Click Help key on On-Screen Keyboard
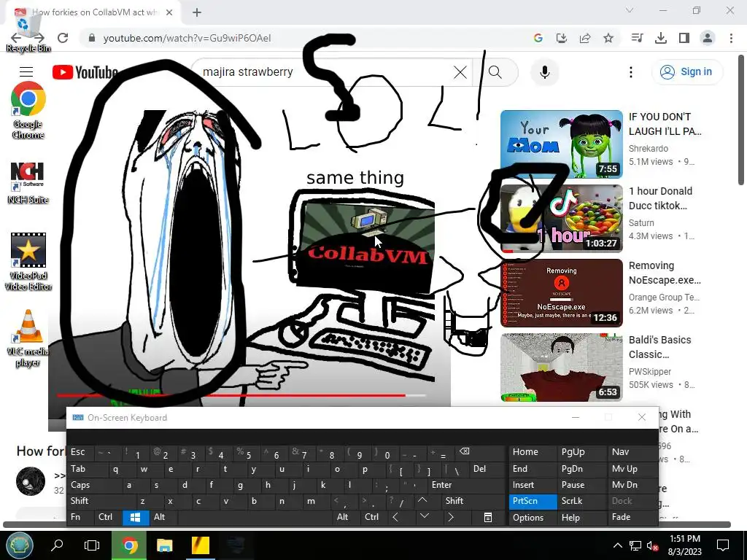The height and width of the screenshot is (560, 747). click(x=582, y=518)
